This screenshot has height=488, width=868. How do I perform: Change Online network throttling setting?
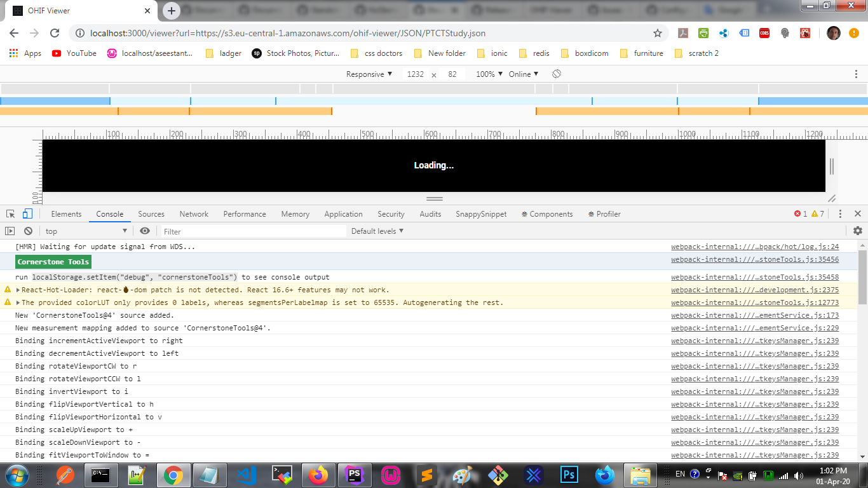click(522, 74)
